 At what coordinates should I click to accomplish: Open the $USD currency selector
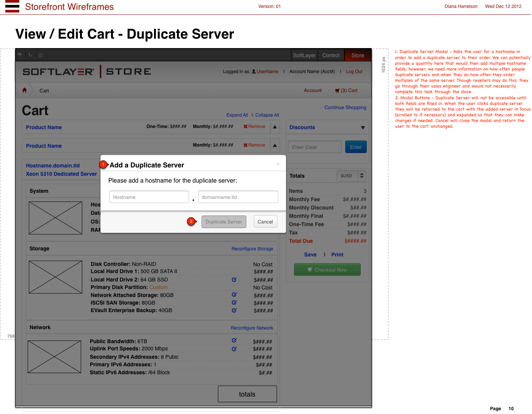pos(351,176)
